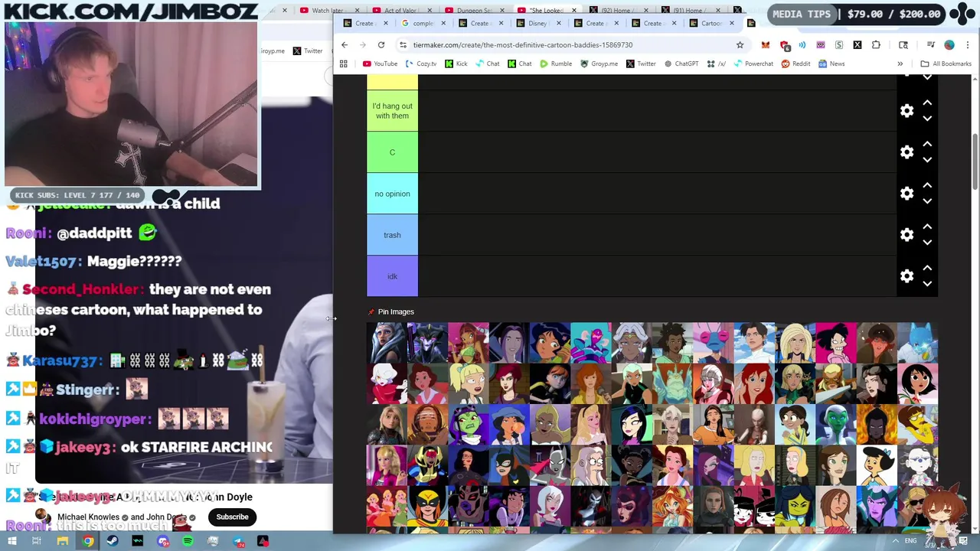The image size is (980, 551).
Task: Show hidden bookmarks via overflow chevron
Action: [900, 64]
